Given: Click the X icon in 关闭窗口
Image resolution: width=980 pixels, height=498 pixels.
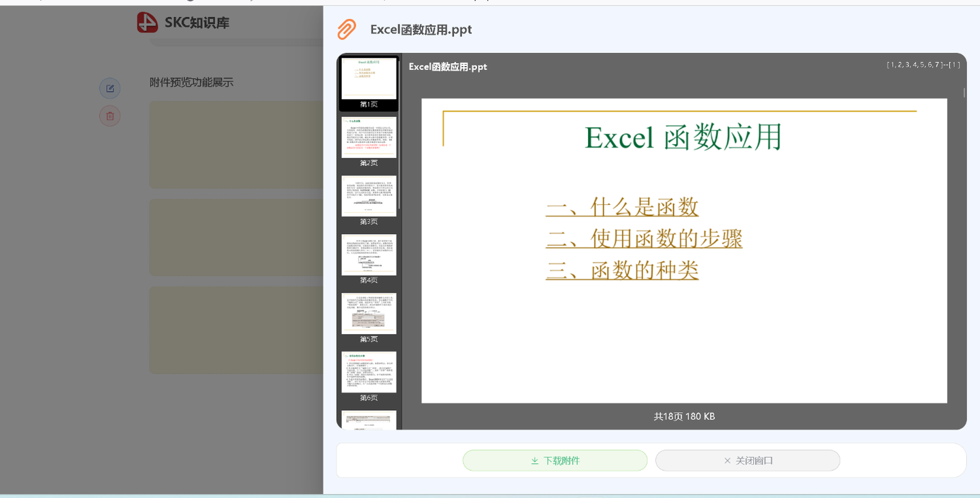Looking at the screenshot, I should coord(728,461).
